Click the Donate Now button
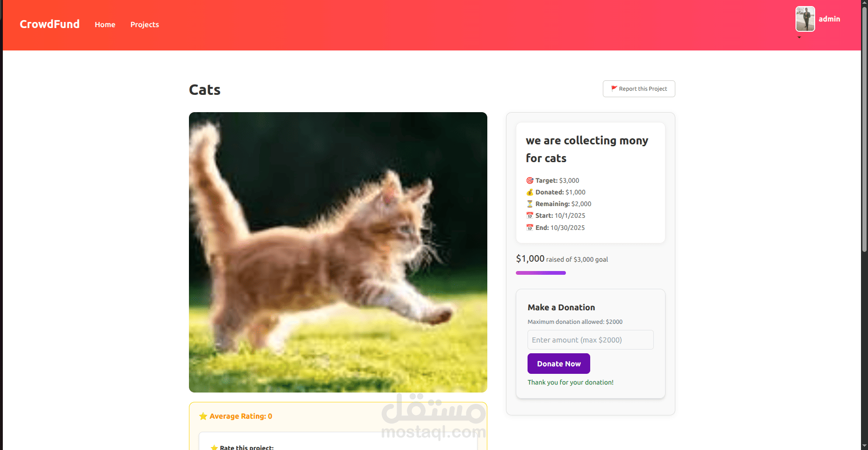This screenshot has width=868, height=450. point(559,364)
